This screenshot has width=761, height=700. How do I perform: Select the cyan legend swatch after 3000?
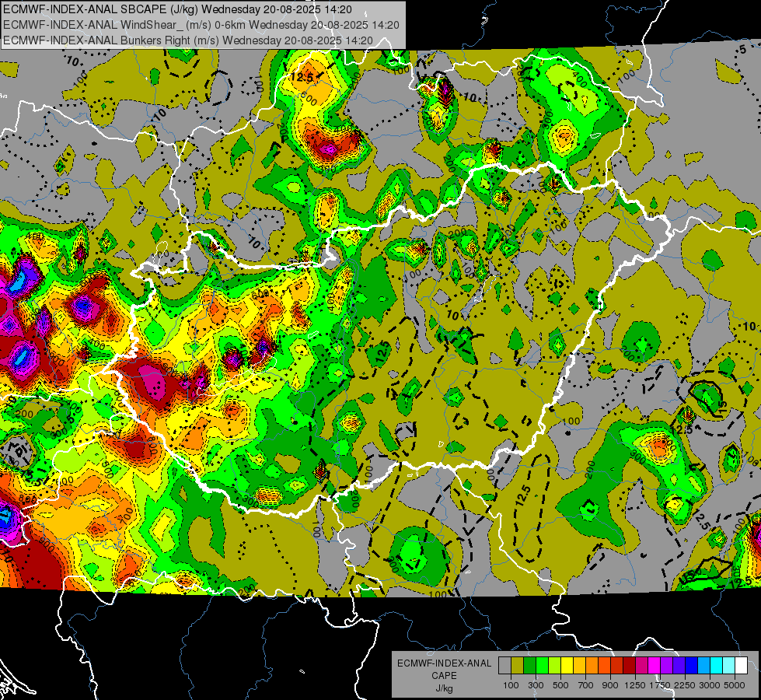717,666
